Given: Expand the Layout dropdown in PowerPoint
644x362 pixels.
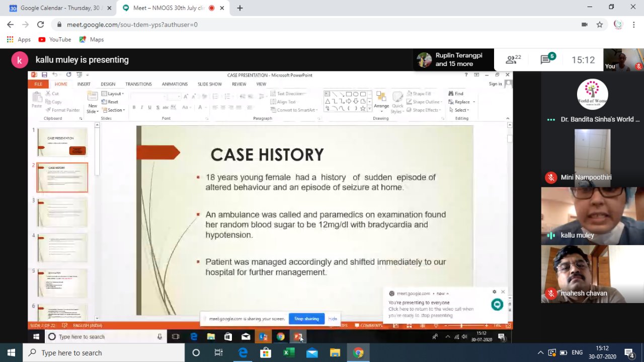Looking at the screenshot, I should point(113,94).
